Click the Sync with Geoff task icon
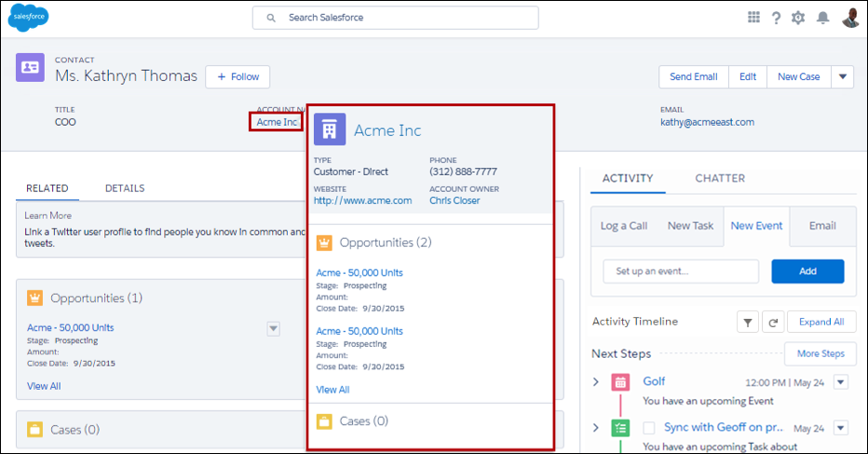868x454 pixels. pyautogui.click(x=620, y=428)
